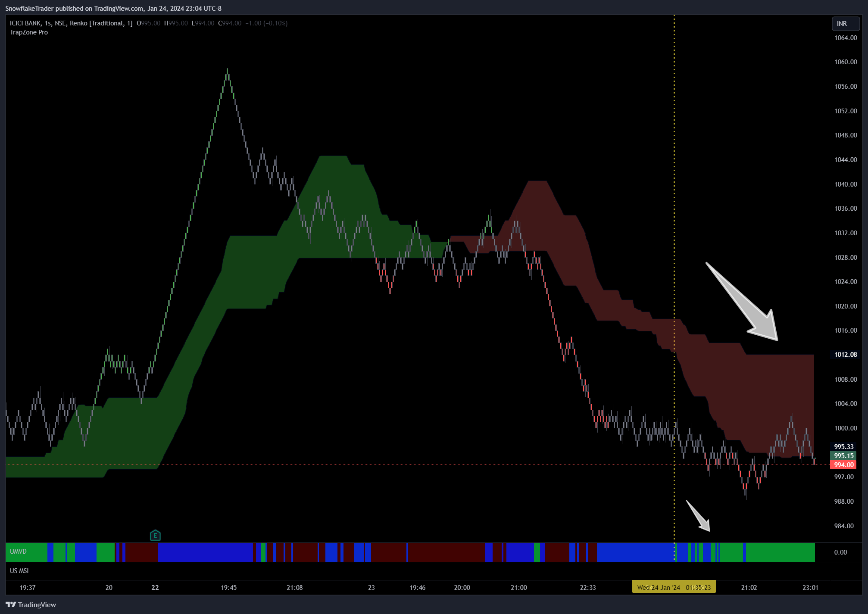Image resolution: width=868 pixels, height=614 pixels.
Task: Click the 1044.00 price axis label
Action: click(846, 160)
